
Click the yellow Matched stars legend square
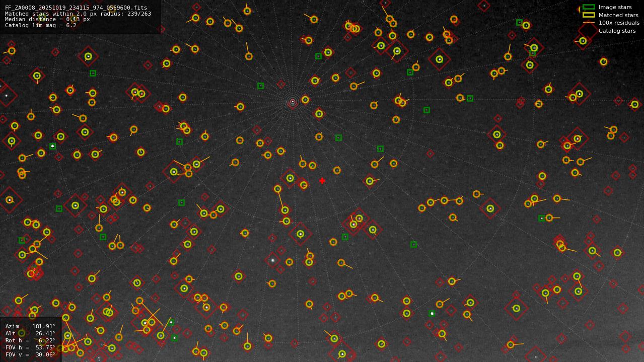point(589,15)
